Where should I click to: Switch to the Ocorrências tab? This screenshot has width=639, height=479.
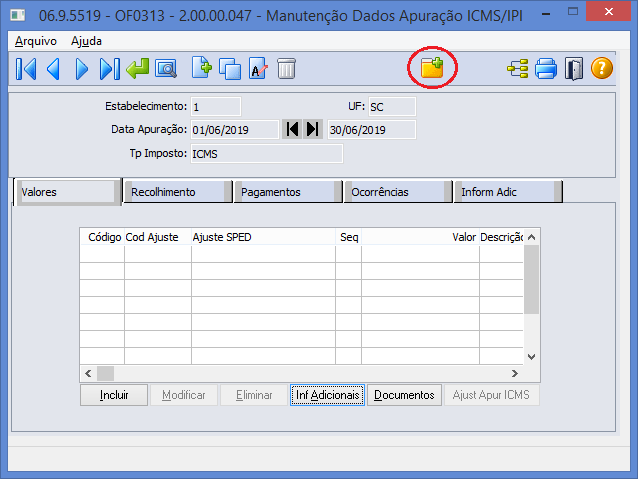[398, 192]
